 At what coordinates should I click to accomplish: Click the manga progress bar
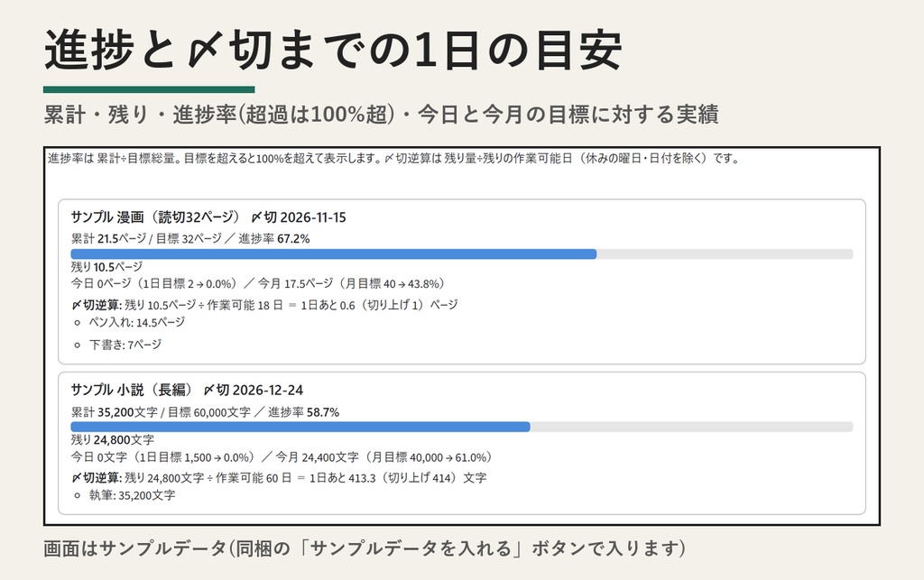coord(461,253)
